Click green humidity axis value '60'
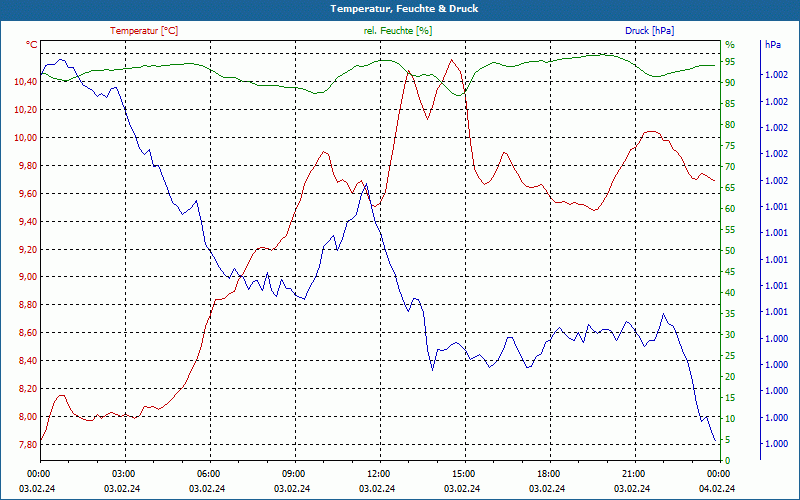 (730, 209)
